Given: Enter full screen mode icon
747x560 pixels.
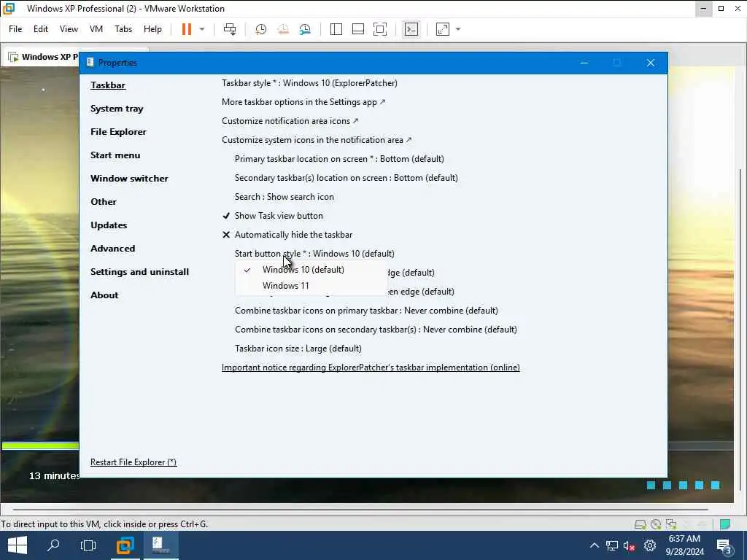Looking at the screenshot, I should click(379, 29).
